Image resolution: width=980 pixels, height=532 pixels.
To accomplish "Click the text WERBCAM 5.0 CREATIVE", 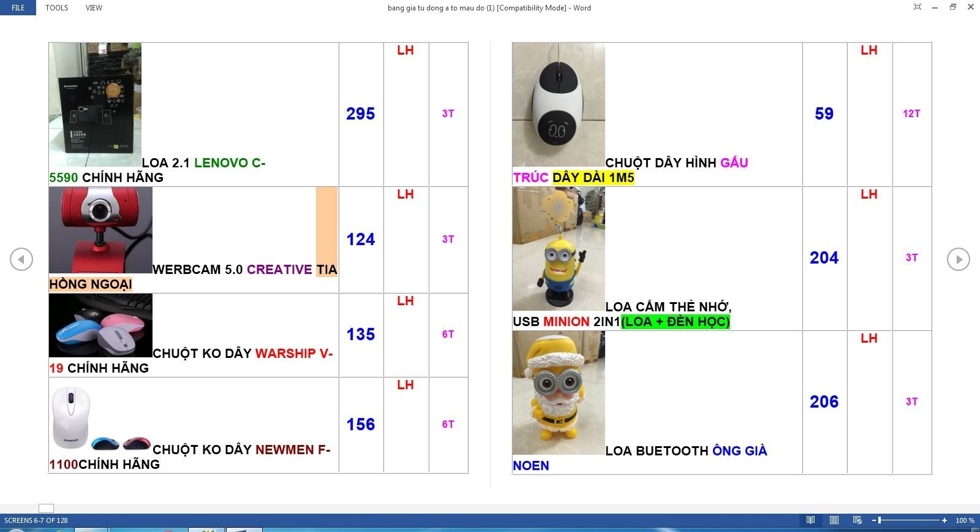I will (x=233, y=270).
